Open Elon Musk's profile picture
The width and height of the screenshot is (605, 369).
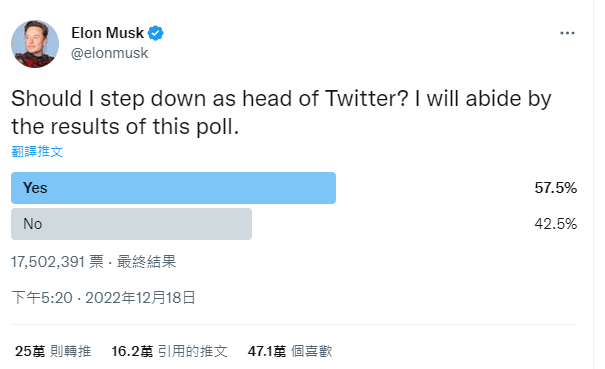35,44
